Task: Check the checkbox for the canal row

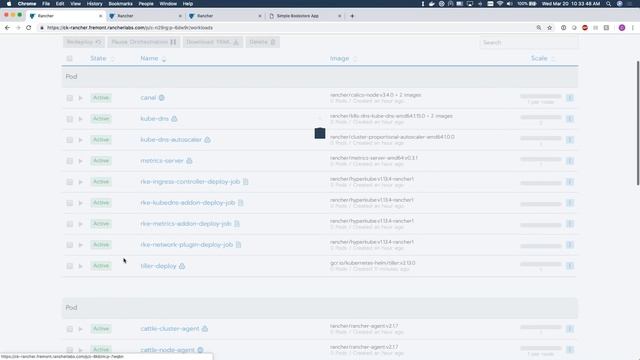Action: tap(70, 98)
